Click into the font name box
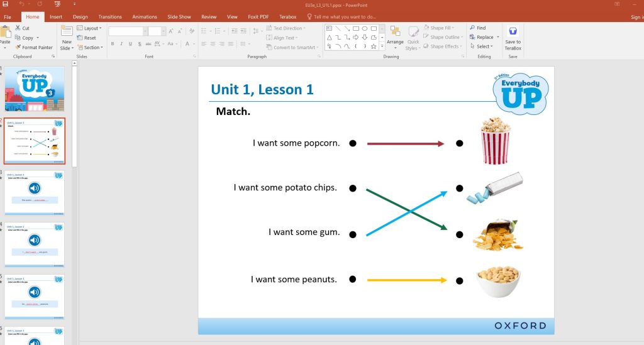Image resolution: width=644 pixels, height=345 pixels. tap(125, 31)
